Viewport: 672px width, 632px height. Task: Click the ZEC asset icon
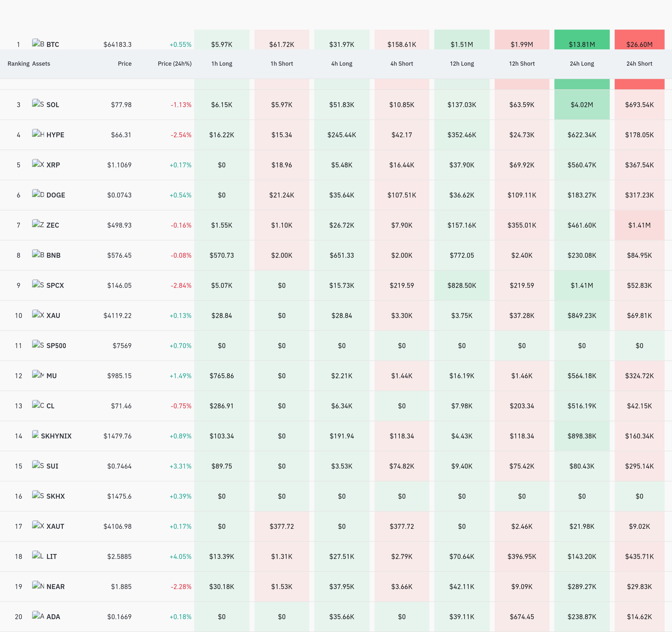pyautogui.click(x=38, y=224)
